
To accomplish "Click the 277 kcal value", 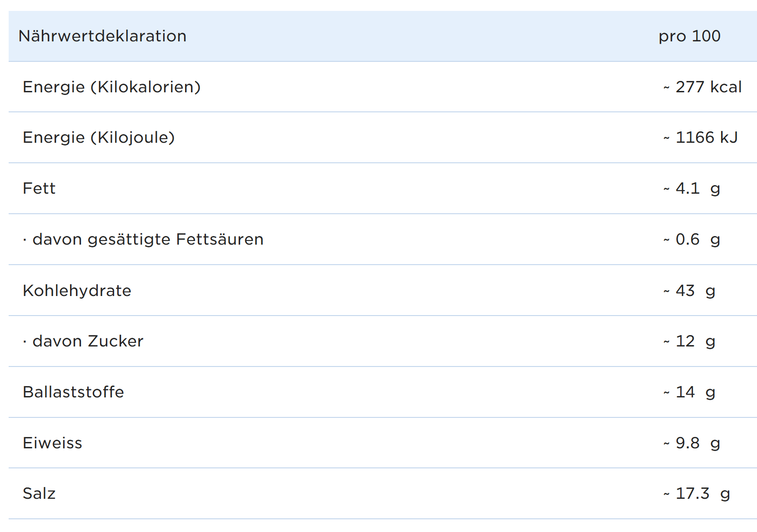I will coord(702,87).
